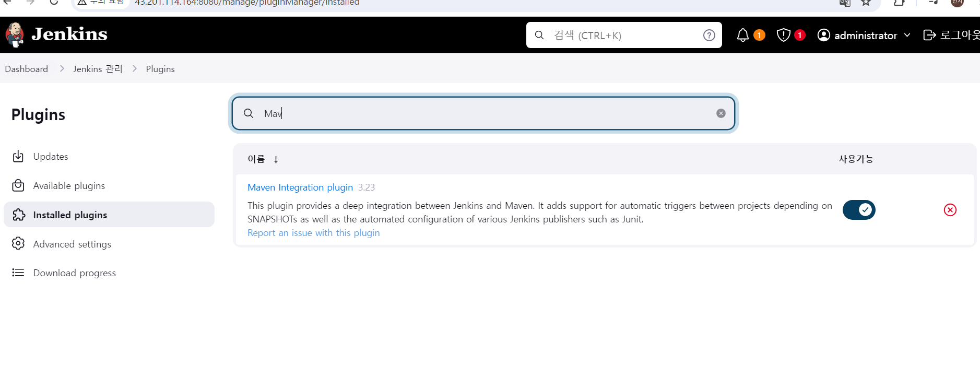This screenshot has height=366, width=980.
Task: Clear the plugin filter text
Action: click(x=721, y=113)
